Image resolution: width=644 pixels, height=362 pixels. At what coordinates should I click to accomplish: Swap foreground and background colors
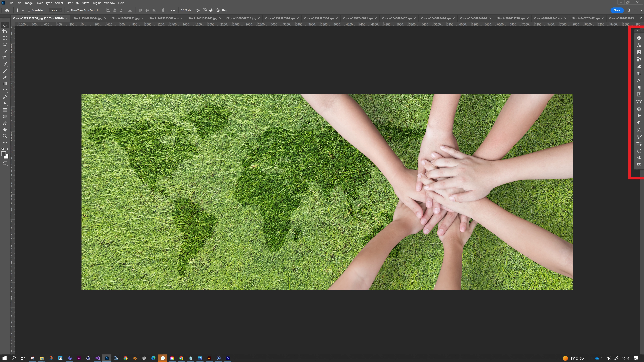(x=7, y=149)
